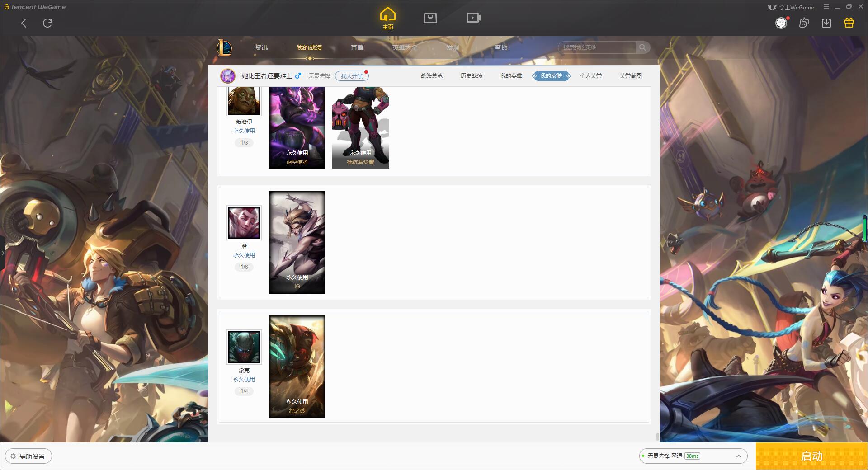The width and height of the screenshot is (868, 470).
Task: Click 永久使用 under 洛
Action: (244, 255)
